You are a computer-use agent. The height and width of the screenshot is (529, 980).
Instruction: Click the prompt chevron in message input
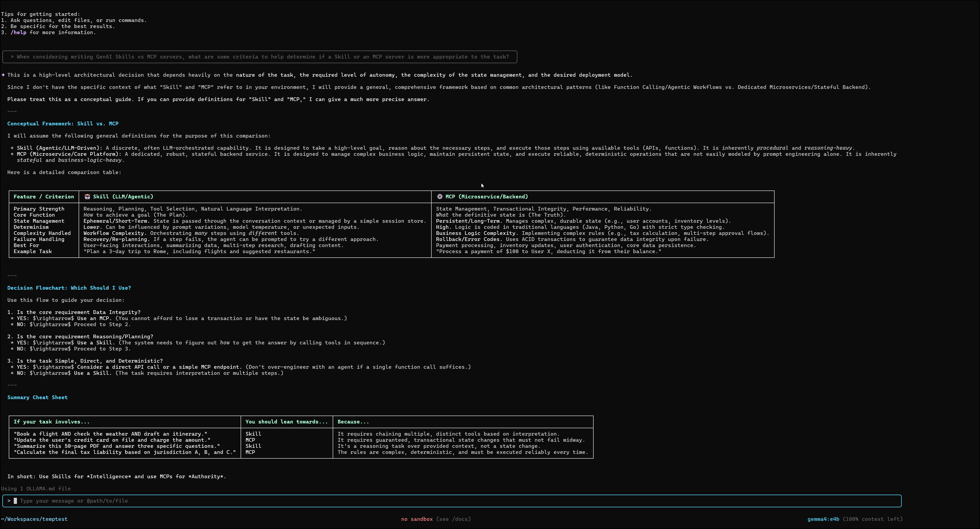coord(8,501)
